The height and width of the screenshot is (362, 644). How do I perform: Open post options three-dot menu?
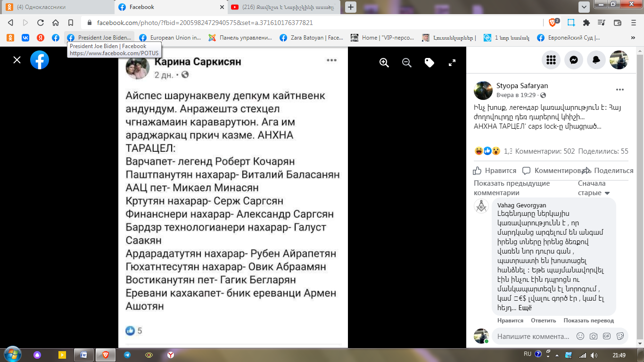(619, 90)
